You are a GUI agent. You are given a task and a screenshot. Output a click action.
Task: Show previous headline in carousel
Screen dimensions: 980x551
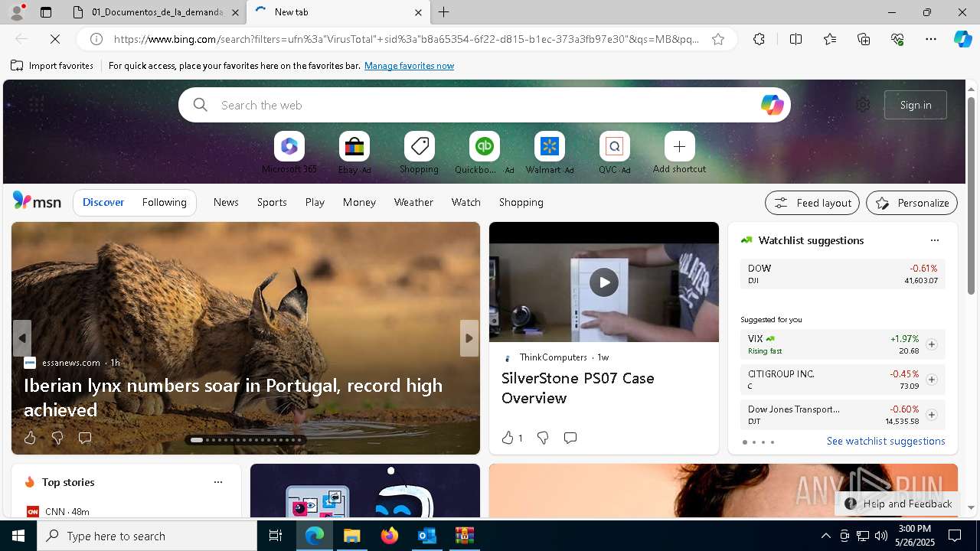(22, 338)
